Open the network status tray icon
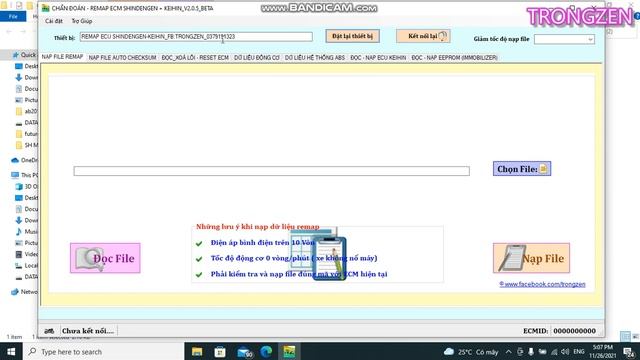Viewport: 640px width, 360px height. 554,351
